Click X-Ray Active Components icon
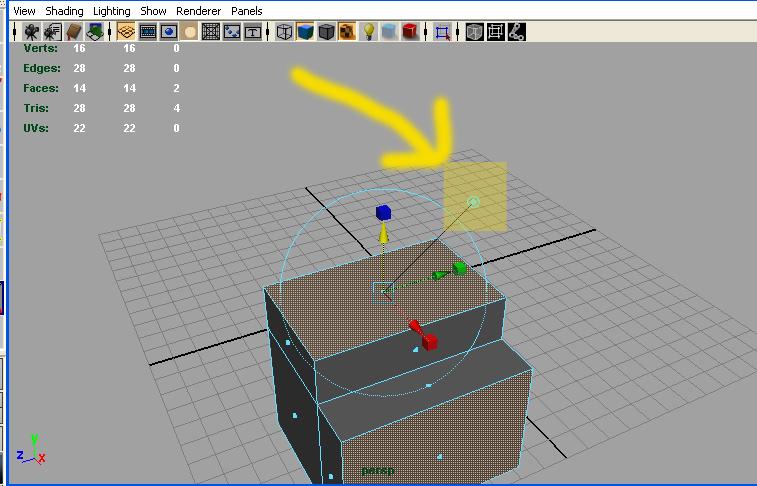757x486 pixels. tap(496, 32)
